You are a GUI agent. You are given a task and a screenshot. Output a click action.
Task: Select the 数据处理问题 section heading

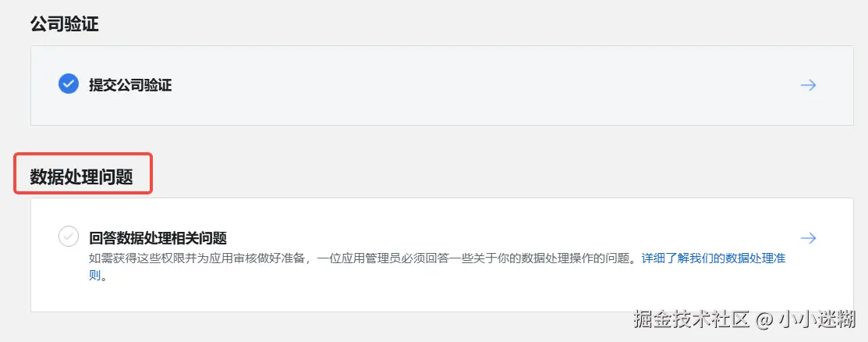point(82,176)
